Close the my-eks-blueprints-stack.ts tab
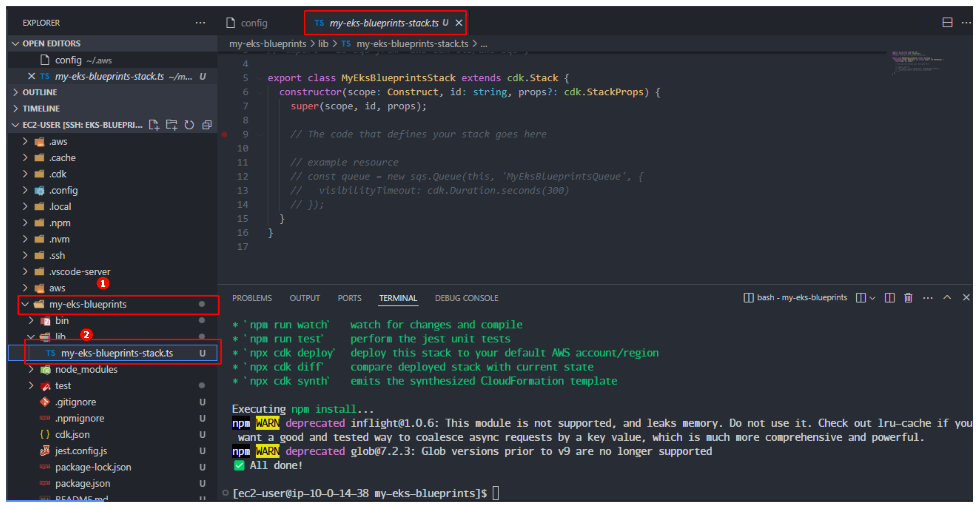 (x=459, y=23)
